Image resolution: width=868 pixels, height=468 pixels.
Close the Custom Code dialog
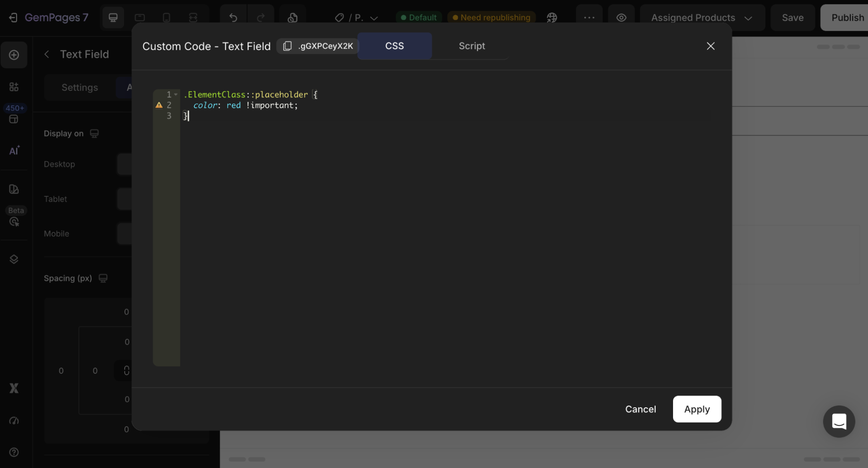point(710,46)
